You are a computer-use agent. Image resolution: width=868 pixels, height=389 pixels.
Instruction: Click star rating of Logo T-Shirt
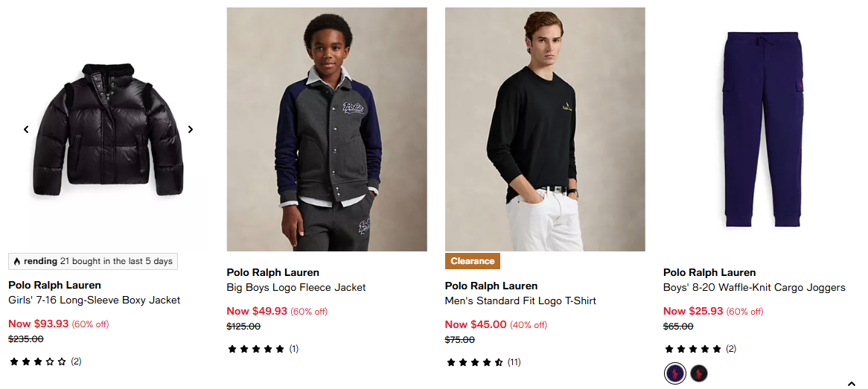pyautogui.click(x=474, y=363)
